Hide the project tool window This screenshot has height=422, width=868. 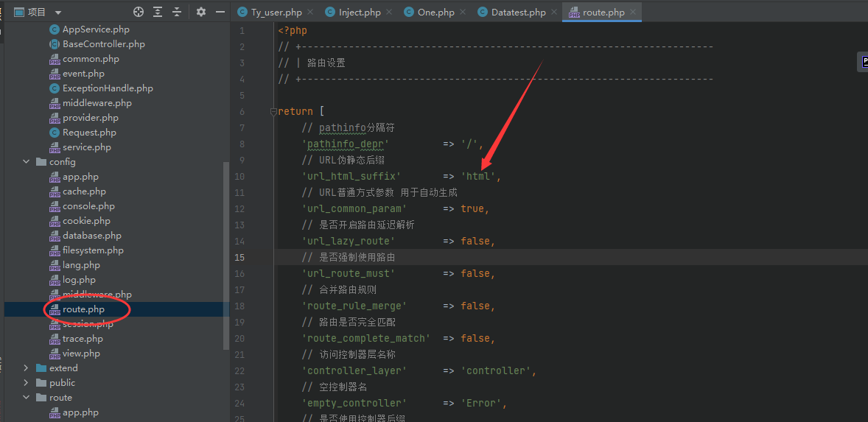point(220,12)
